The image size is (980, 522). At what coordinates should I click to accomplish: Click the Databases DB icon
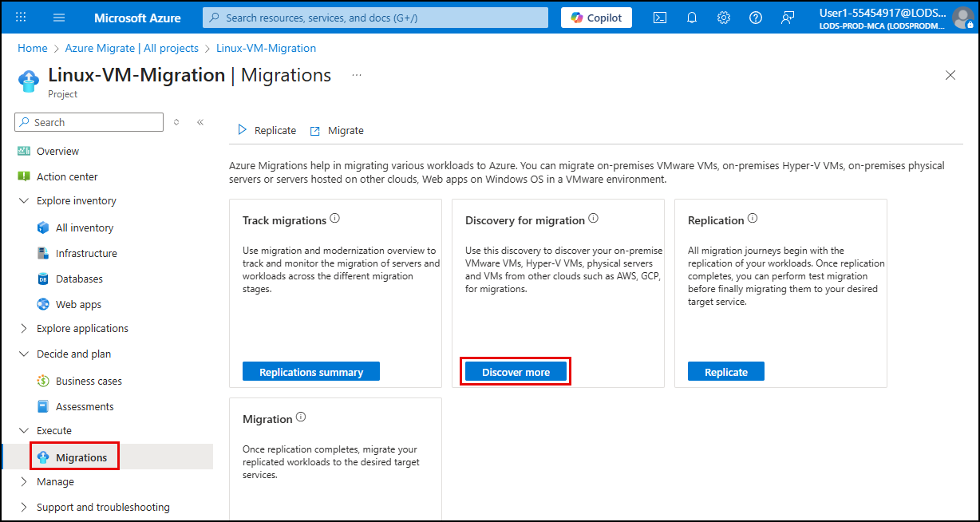coord(43,279)
